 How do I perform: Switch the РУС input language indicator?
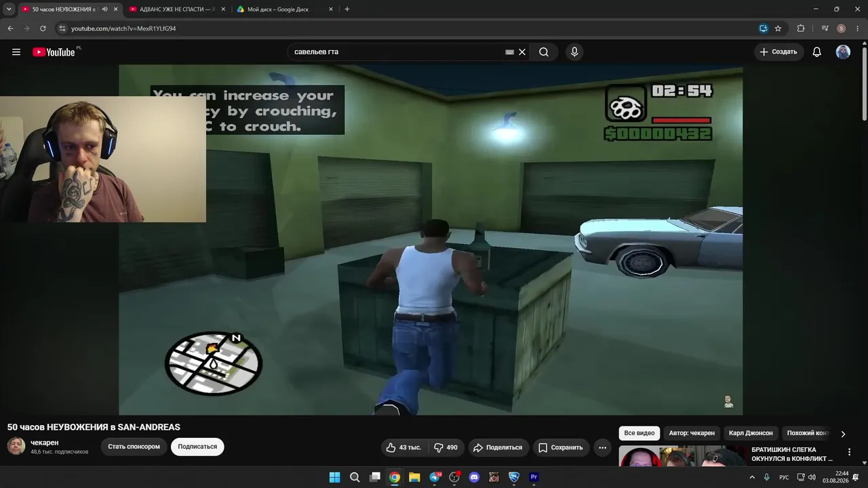click(x=784, y=477)
